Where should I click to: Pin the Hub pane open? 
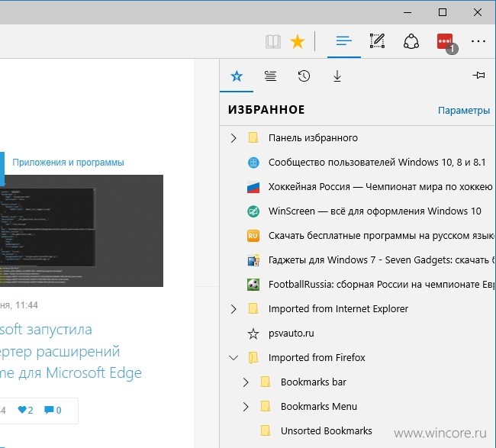478,76
